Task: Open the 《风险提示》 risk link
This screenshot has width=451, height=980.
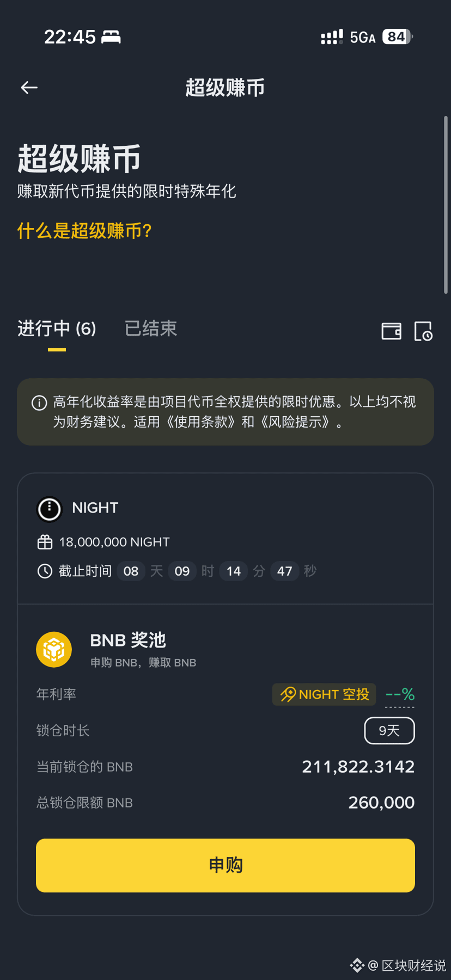Action: pyautogui.click(x=295, y=422)
